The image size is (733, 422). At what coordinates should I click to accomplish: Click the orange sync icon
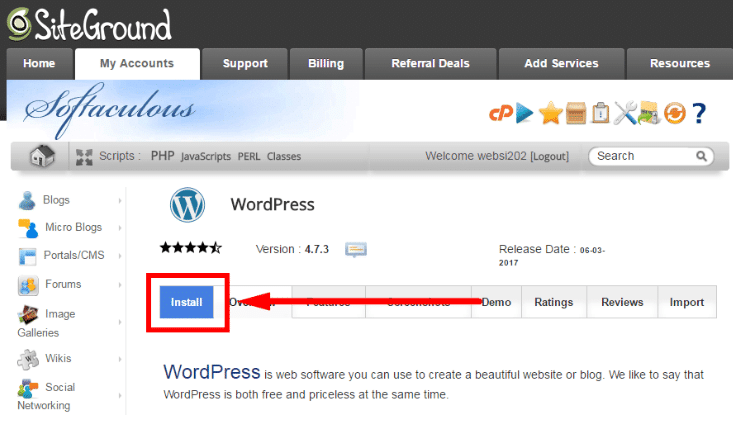pyautogui.click(x=675, y=114)
